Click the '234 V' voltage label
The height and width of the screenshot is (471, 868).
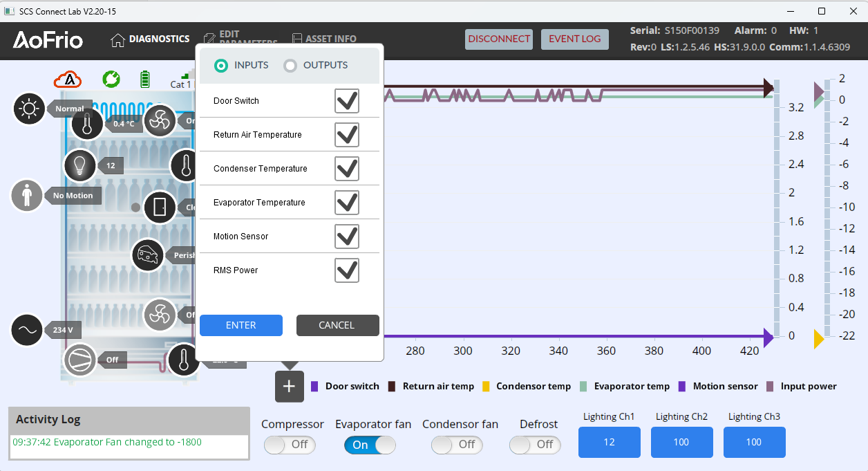pos(63,330)
